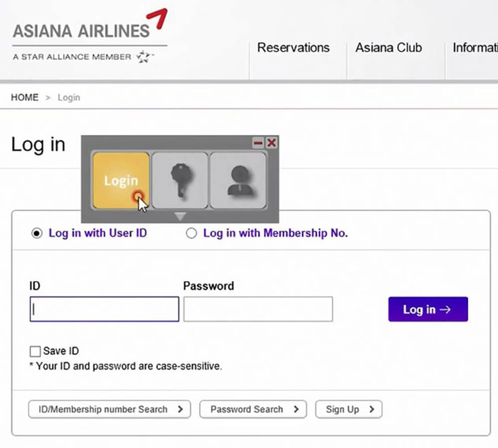498x448 pixels.
Task: Enable the Save ID checkbox
Action: coord(35,351)
